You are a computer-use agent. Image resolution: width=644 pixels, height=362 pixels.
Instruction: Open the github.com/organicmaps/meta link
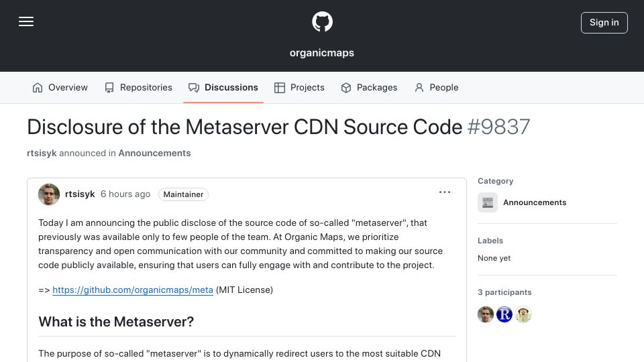point(133,290)
